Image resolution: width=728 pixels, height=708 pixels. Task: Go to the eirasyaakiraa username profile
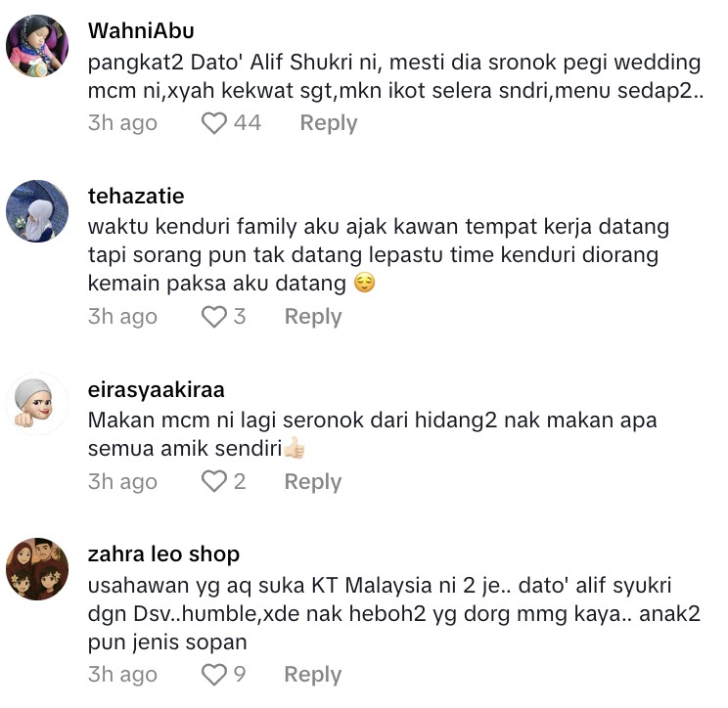coord(156,390)
